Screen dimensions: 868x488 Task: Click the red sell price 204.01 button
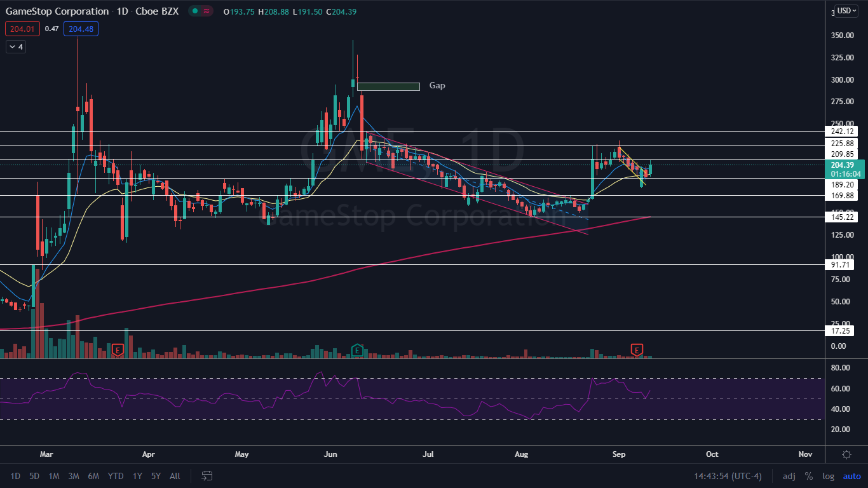pos(23,29)
